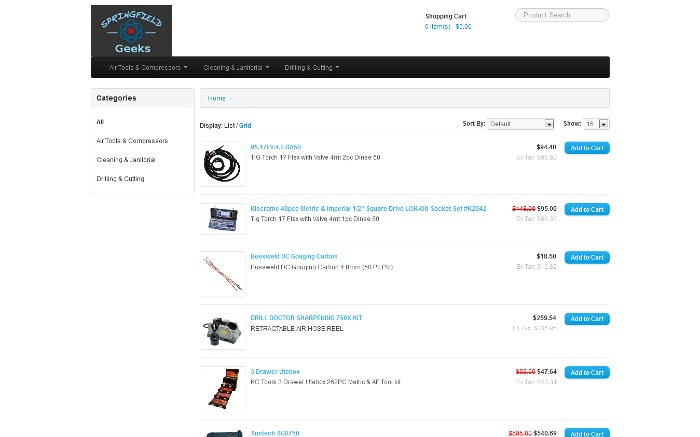The image size is (700, 437).
Task: Click the Home breadcrumb link
Action: [x=216, y=98]
